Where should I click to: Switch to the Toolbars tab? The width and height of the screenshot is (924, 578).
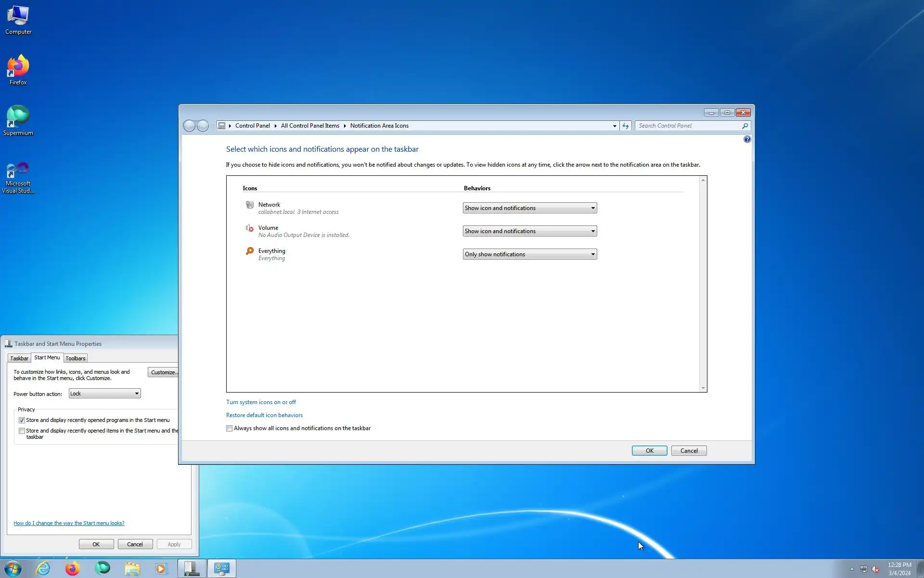pyautogui.click(x=76, y=358)
